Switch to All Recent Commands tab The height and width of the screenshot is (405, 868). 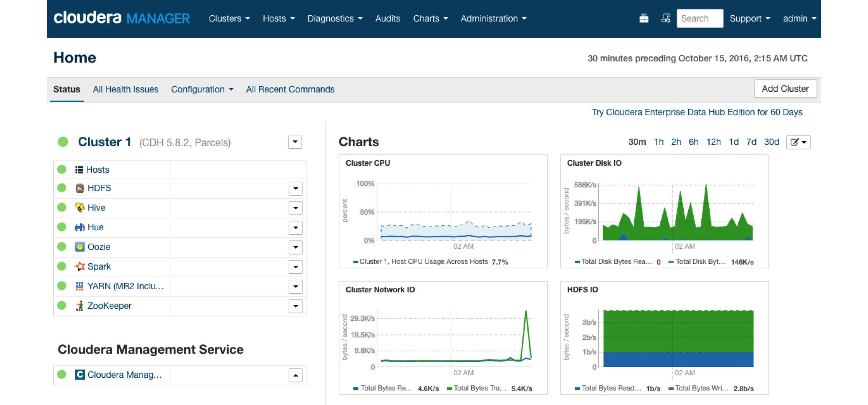click(290, 89)
